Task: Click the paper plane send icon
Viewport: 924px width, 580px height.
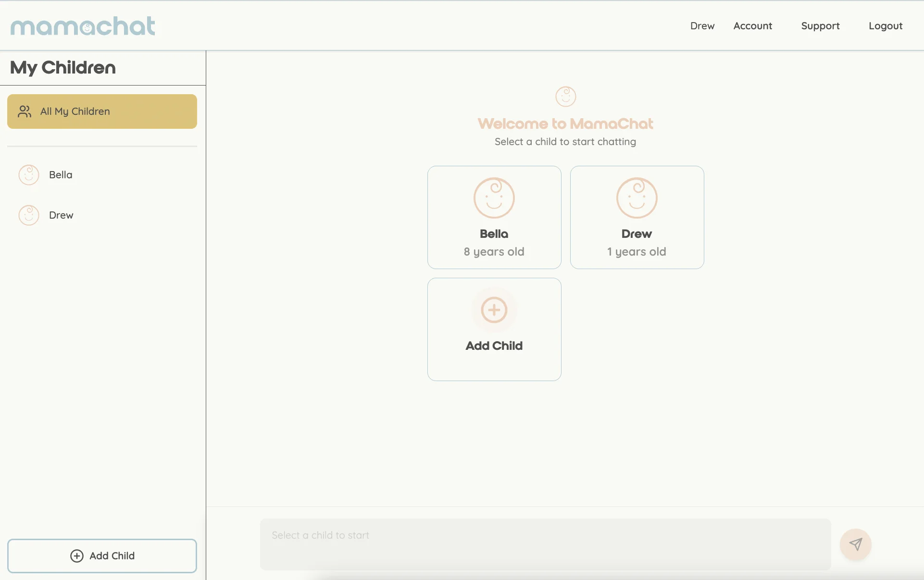Action: (x=856, y=545)
